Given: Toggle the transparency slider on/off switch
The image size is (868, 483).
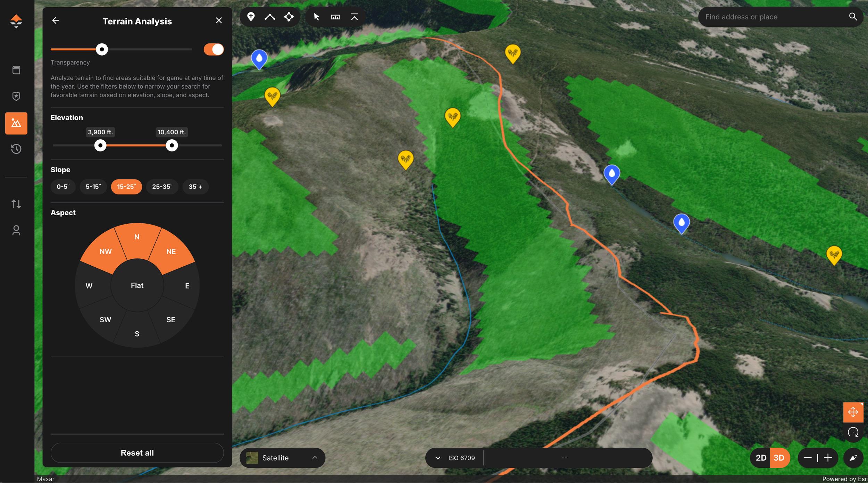Looking at the screenshot, I should click(x=213, y=49).
